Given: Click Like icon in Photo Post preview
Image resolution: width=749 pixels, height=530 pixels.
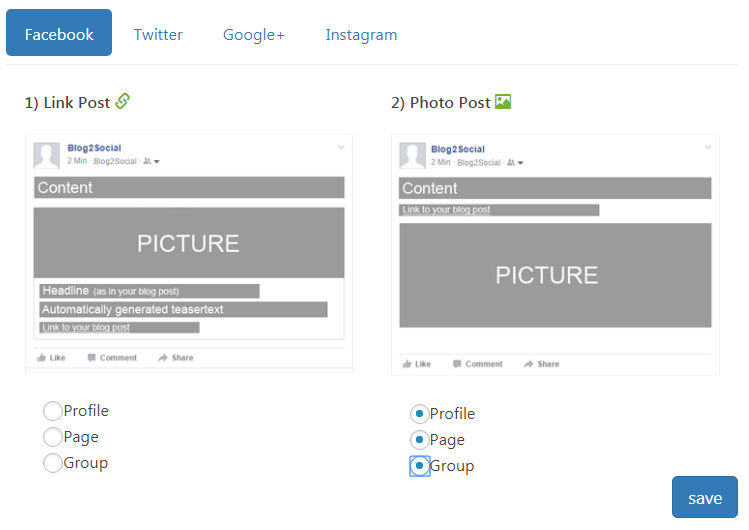Looking at the screenshot, I should pos(408,364).
